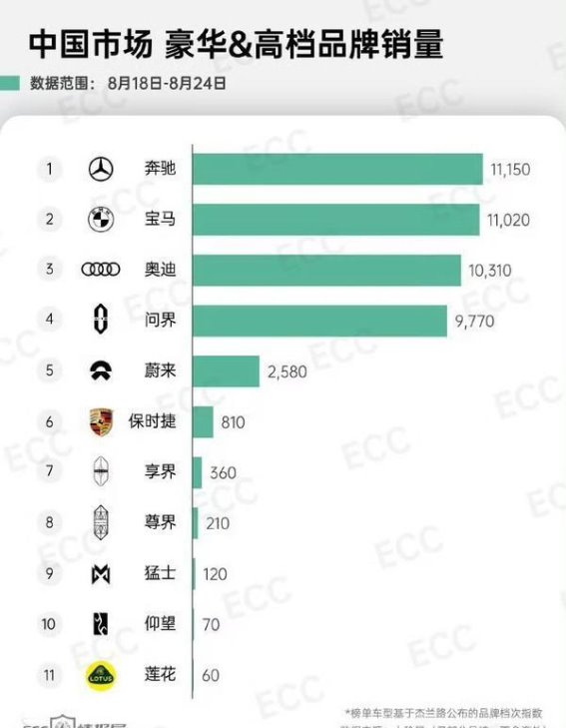Select the Porsche crest logo
This screenshot has height=728, width=566.
101,422
